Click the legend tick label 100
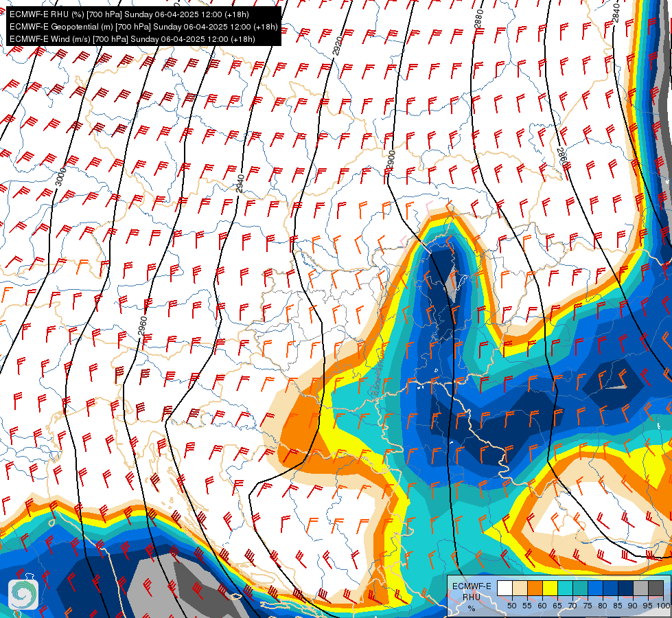The height and width of the screenshot is (618, 672). (x=662, y=606)
